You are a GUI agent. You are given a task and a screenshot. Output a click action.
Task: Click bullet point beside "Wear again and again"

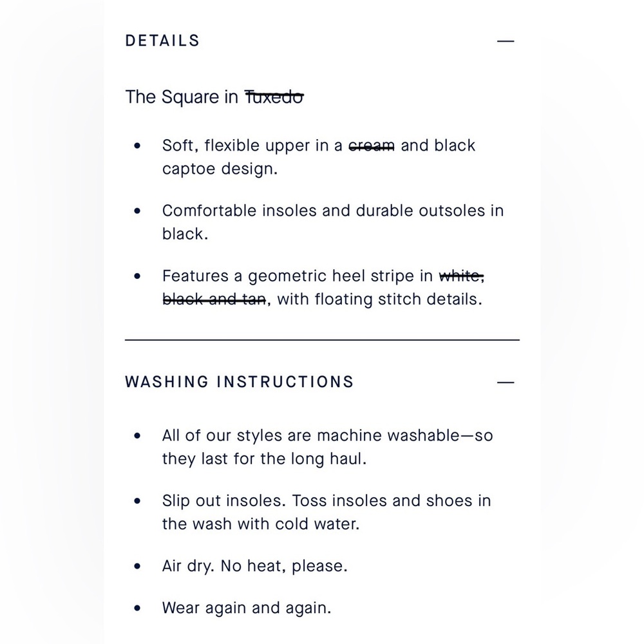(x=137, y=608)
